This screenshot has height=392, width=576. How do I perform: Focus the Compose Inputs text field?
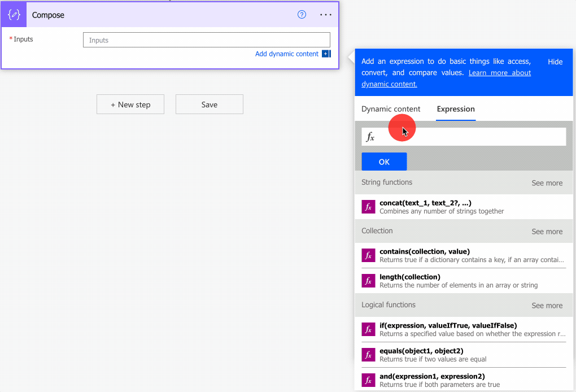click(206, 40)
